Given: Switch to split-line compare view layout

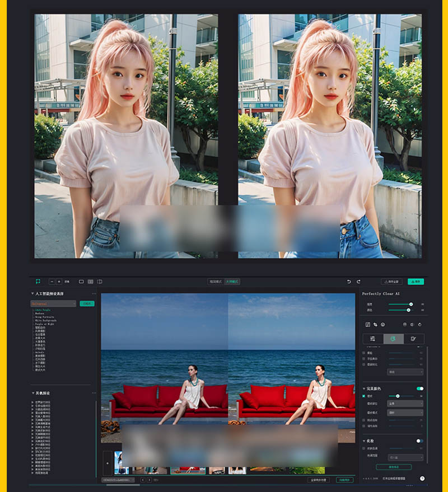Looking at the screenshot, I should [x=100, y=282].
